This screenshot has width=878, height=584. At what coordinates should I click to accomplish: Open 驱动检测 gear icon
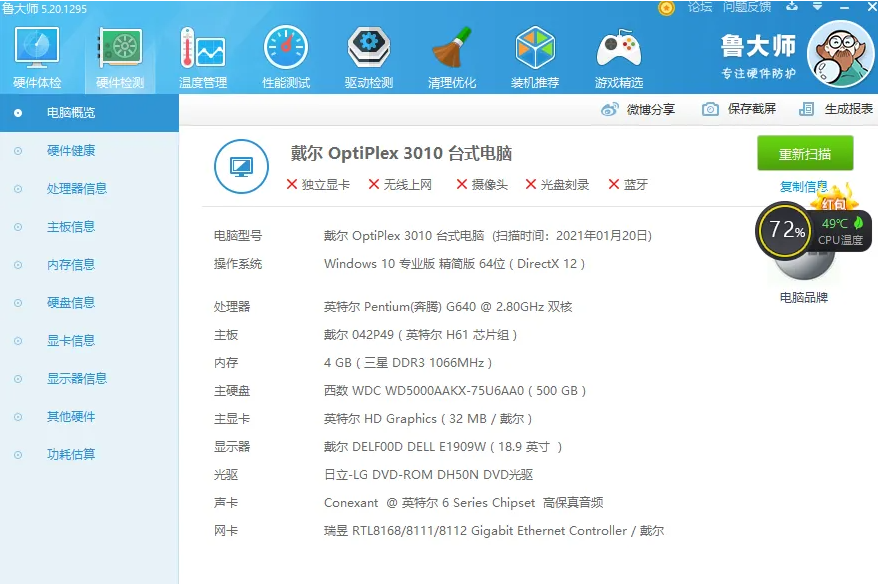368,49
